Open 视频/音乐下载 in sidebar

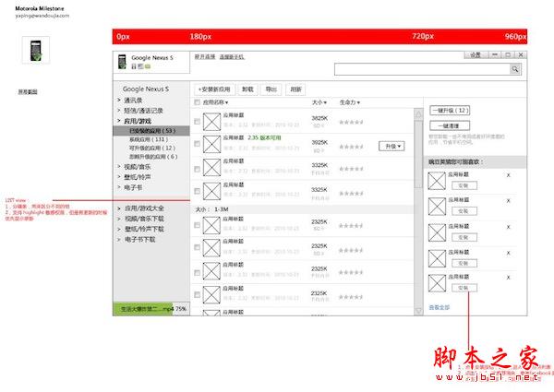point(144,219)
